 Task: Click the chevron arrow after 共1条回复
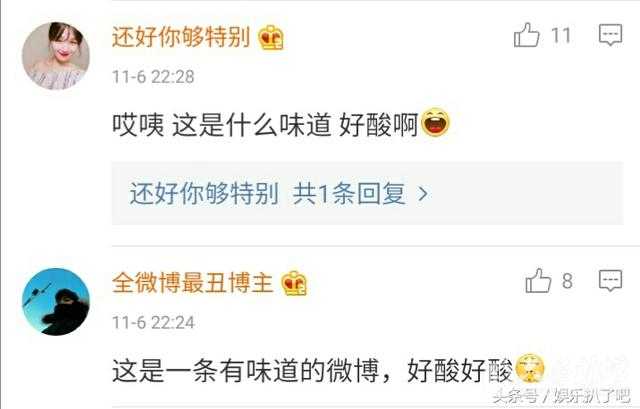point(423,193)
